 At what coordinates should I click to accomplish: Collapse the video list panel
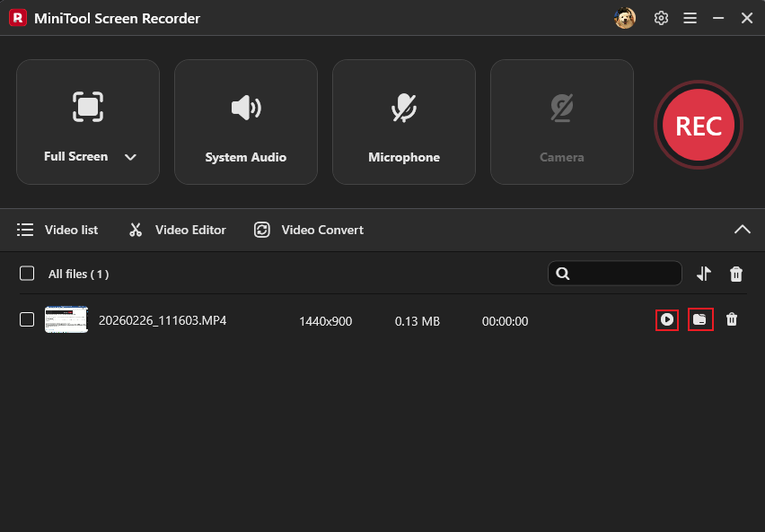point(743,230)
